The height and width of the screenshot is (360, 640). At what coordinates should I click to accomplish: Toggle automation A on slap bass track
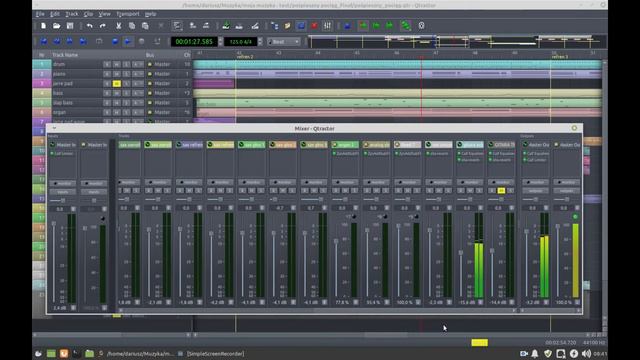pos(138,103)
